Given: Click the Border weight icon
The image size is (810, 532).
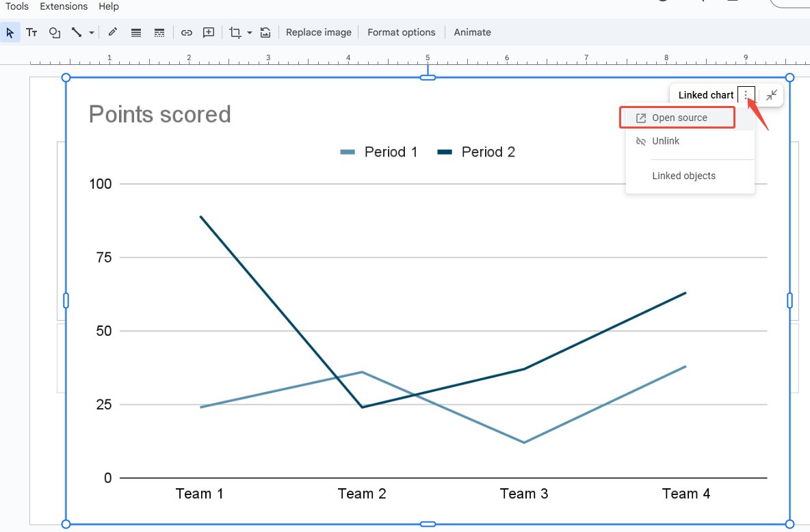Looking at the screenshot, I should (136, 32).
